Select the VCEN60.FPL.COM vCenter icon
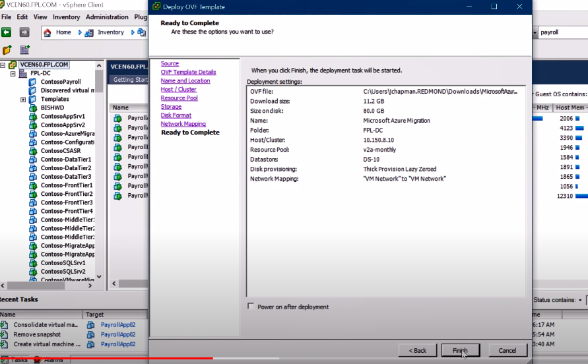This screenshot has width=588, height=364. [13, 65]
